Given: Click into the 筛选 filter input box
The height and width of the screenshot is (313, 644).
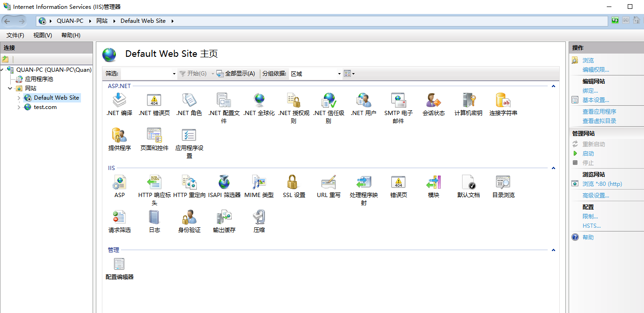Looking at the screenshot, I should [x=146, y=74].
